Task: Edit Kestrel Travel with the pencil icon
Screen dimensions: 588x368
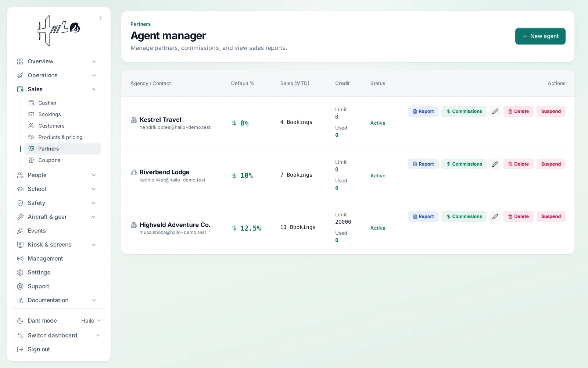Action: [495, 112]
